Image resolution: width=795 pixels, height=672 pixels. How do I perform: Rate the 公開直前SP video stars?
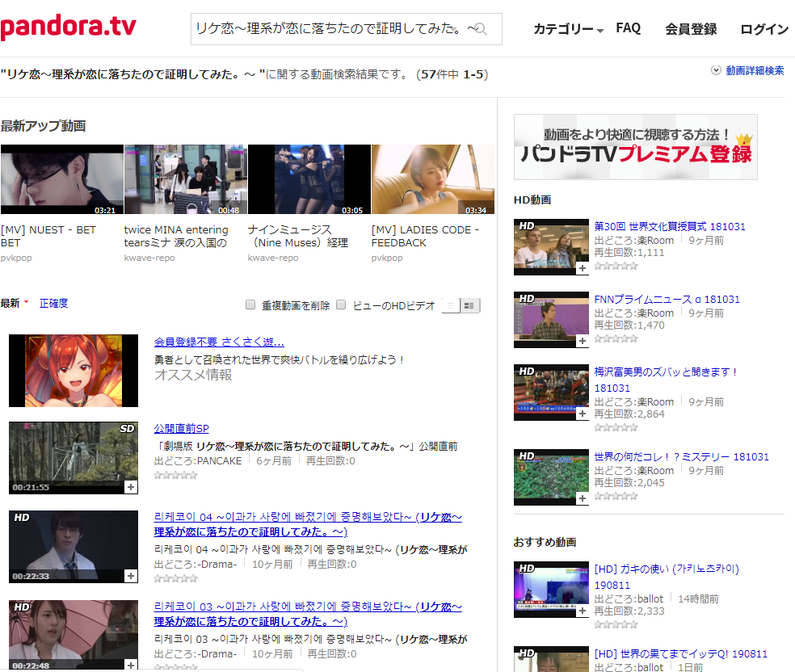[176, 475]
